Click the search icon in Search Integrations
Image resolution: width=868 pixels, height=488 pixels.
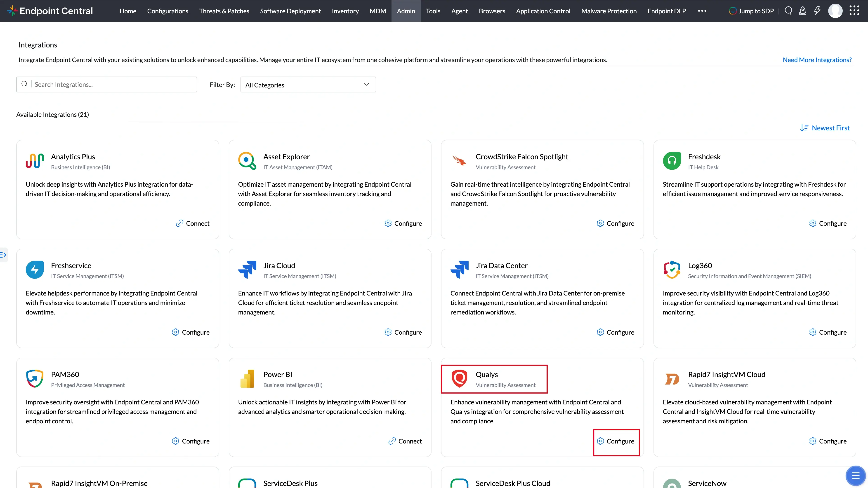click(24, 84)
